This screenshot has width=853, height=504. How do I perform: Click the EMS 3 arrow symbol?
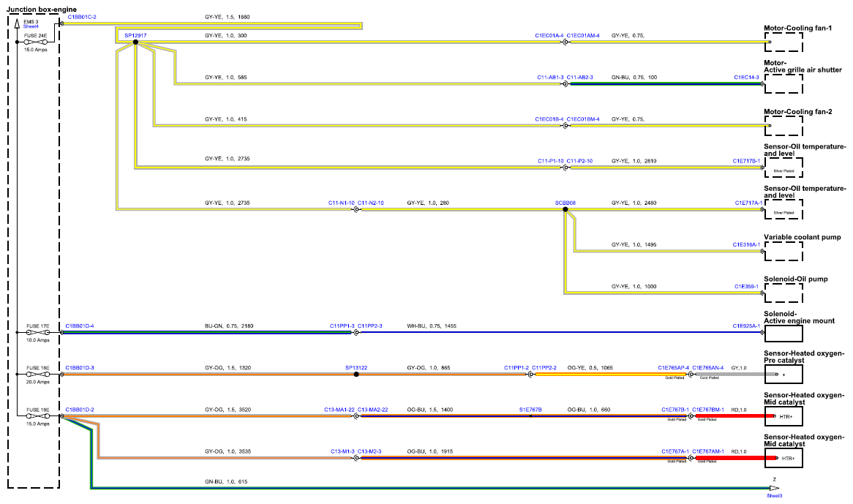(x=17, y=24)
